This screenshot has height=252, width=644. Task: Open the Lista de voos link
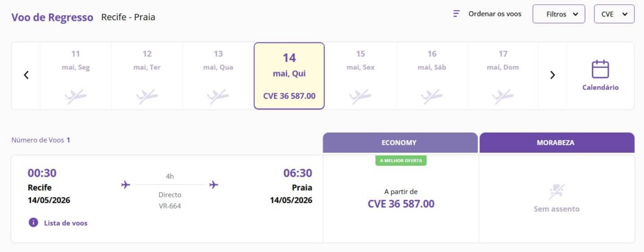[65, 222]
